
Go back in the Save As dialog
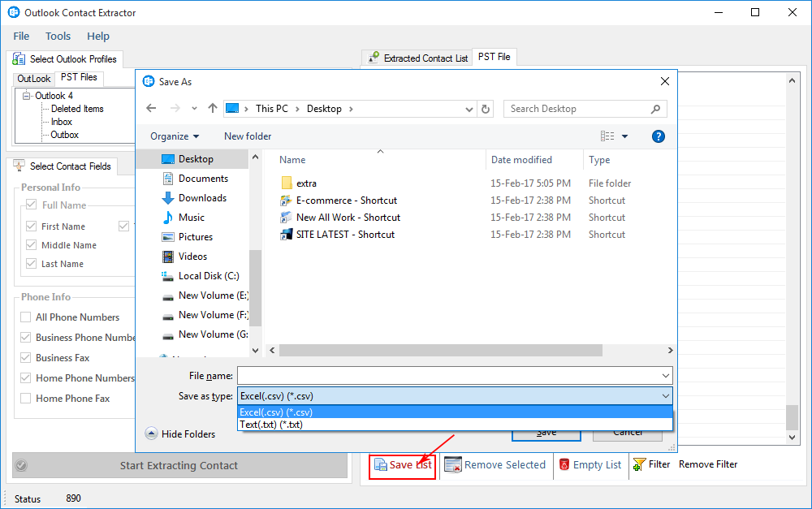[x=151, y=108]
